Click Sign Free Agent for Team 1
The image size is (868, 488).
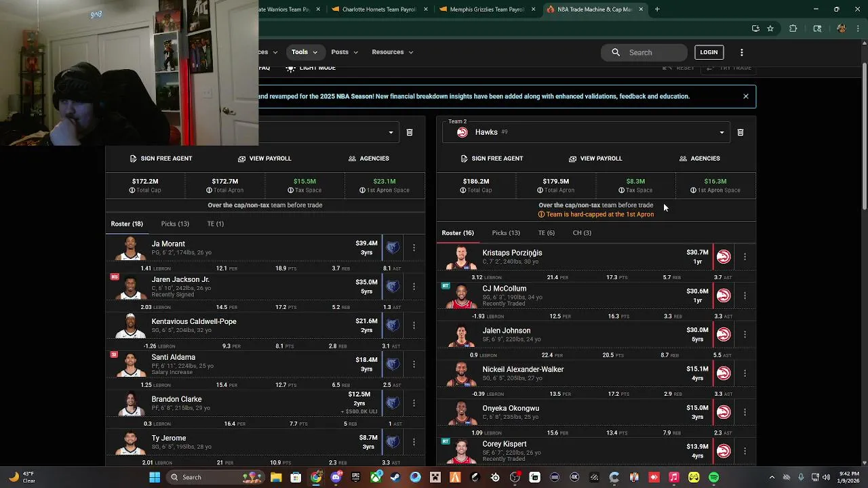click(161, 159)
